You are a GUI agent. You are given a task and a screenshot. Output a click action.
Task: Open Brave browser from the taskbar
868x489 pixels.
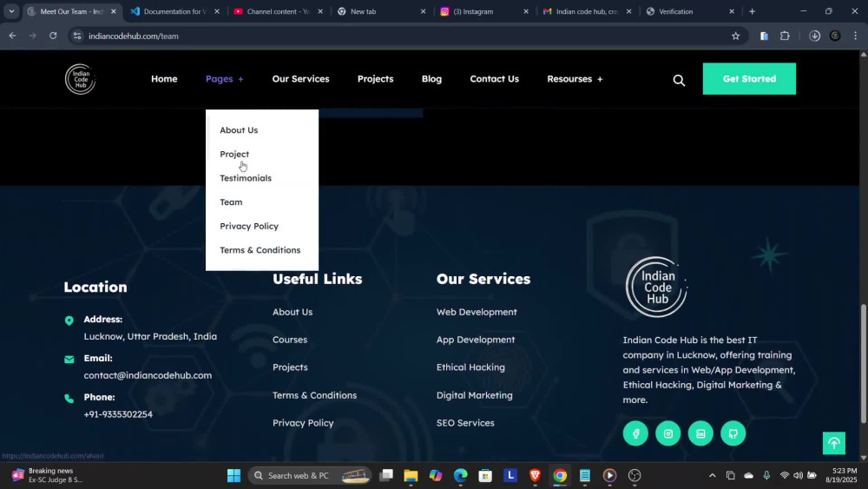pyautogui.click(x=535, y=475)
